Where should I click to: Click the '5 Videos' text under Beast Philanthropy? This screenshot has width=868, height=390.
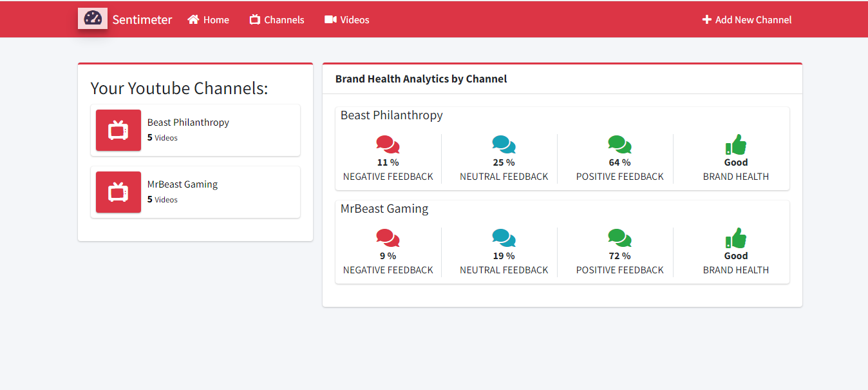pyautogui.click(x=162, y=138)
